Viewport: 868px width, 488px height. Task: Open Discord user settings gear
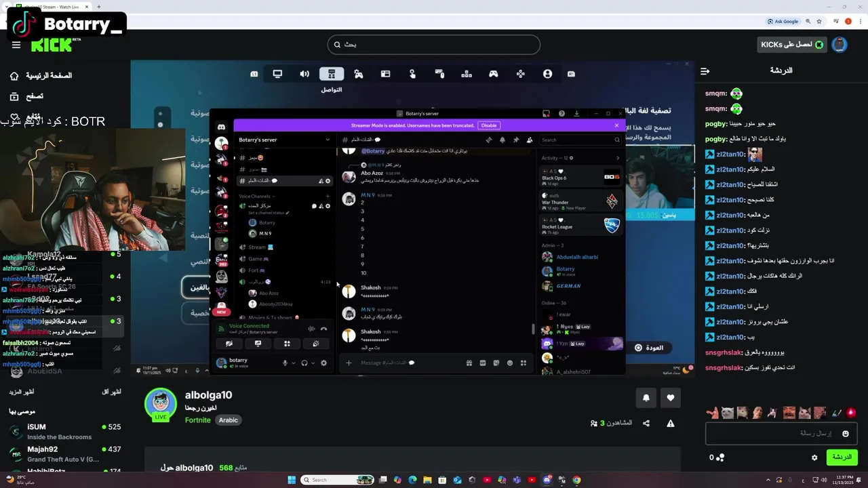click(323, 363)
